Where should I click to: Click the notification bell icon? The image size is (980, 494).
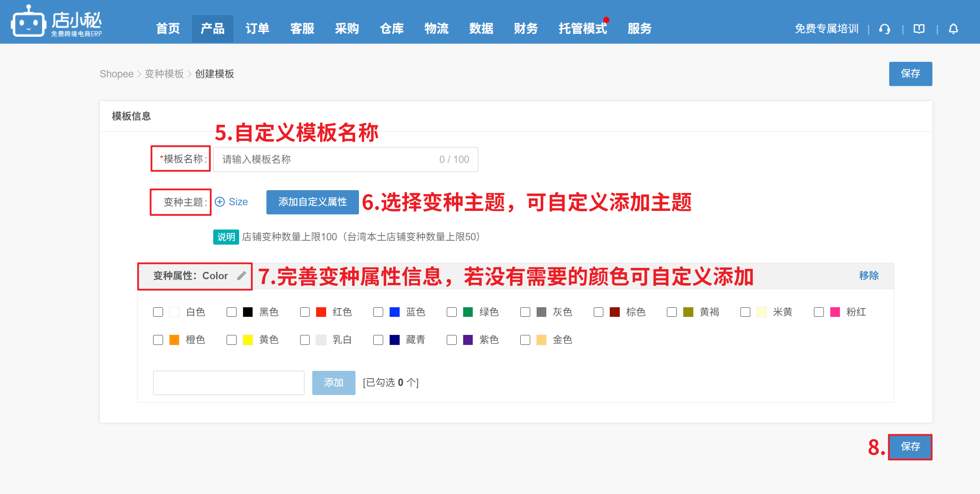(953, 29)
